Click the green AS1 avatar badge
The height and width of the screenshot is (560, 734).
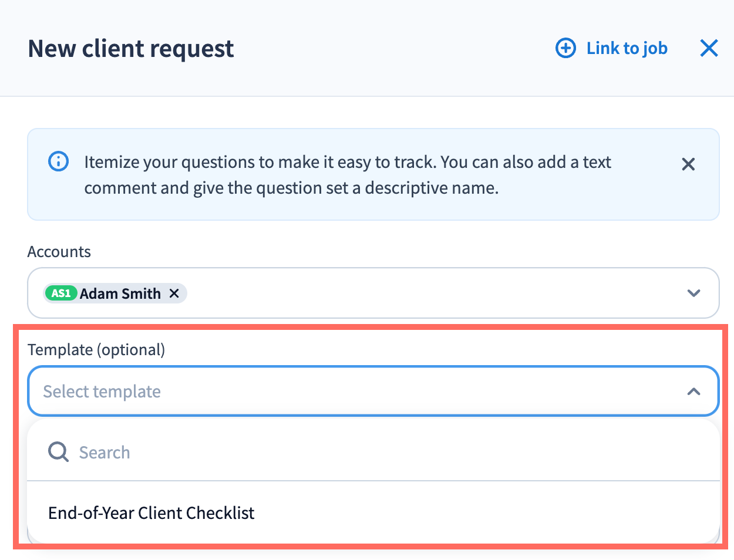point(61,293)
